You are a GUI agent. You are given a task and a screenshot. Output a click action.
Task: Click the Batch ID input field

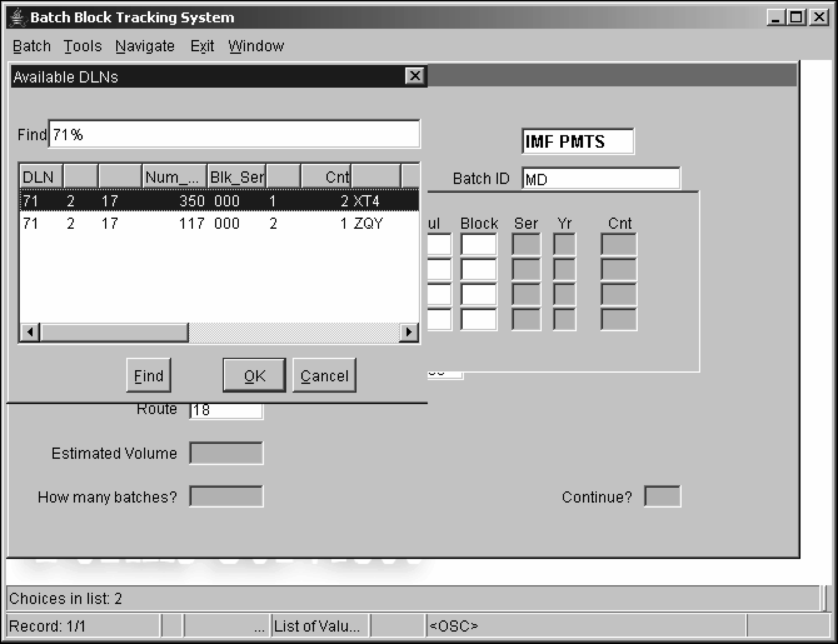tap(600, 179)
